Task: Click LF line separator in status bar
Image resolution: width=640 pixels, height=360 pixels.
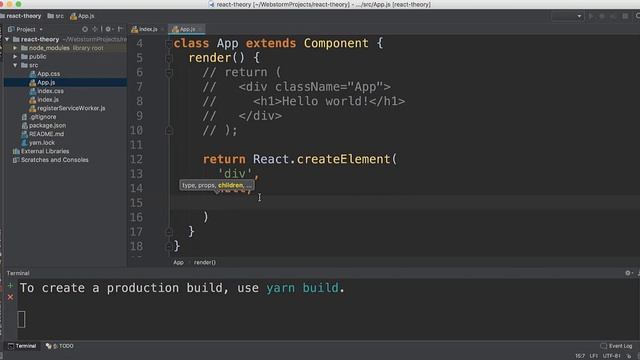Action: point(594,356)
